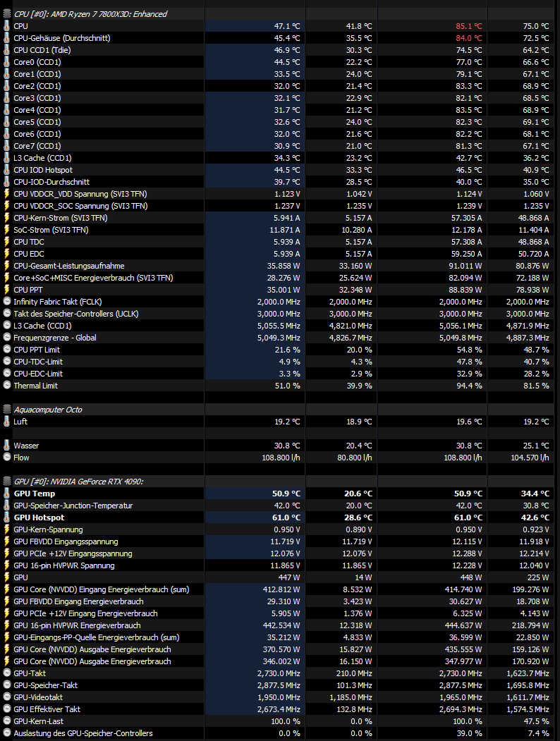Click the lightning icon next to CPU VDDCR_VDD Spannung
Image resolution: width=560 pixels, height=741 pixels.
6,194
